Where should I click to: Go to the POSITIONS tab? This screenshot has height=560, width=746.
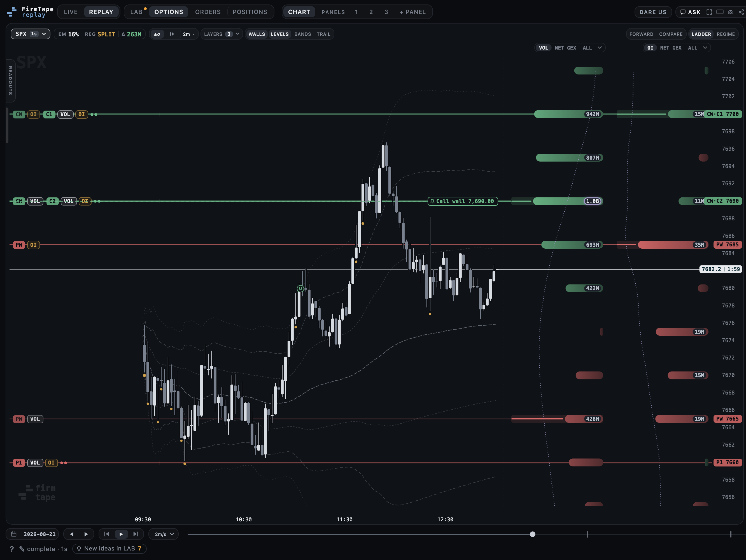click(x=250, y=12)
